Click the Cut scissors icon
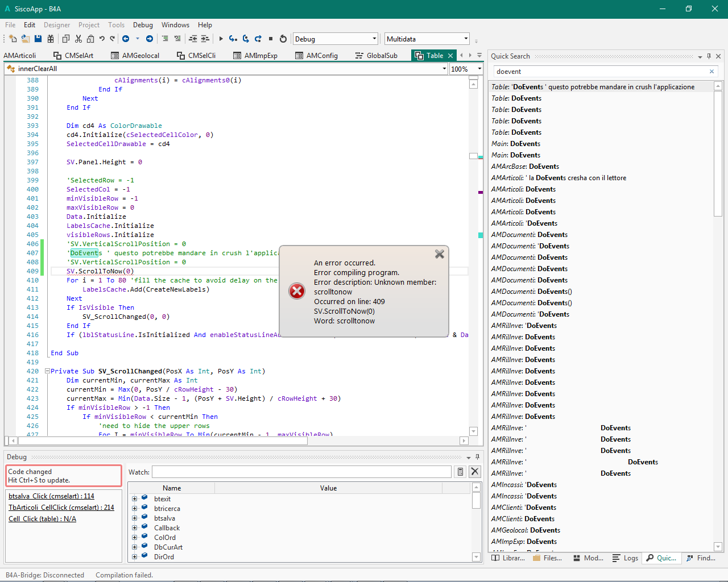This screenshot has height=582, width=728. (78, 39)
